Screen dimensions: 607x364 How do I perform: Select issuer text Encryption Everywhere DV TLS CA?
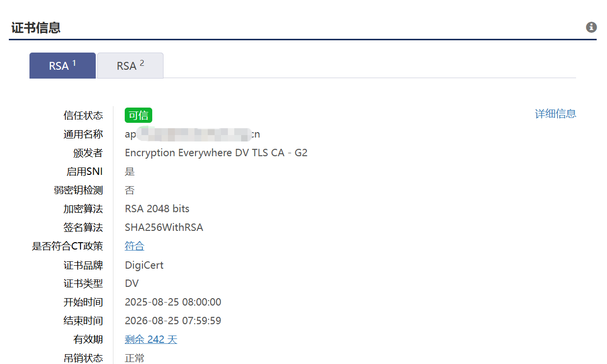[x=205, y=153]
